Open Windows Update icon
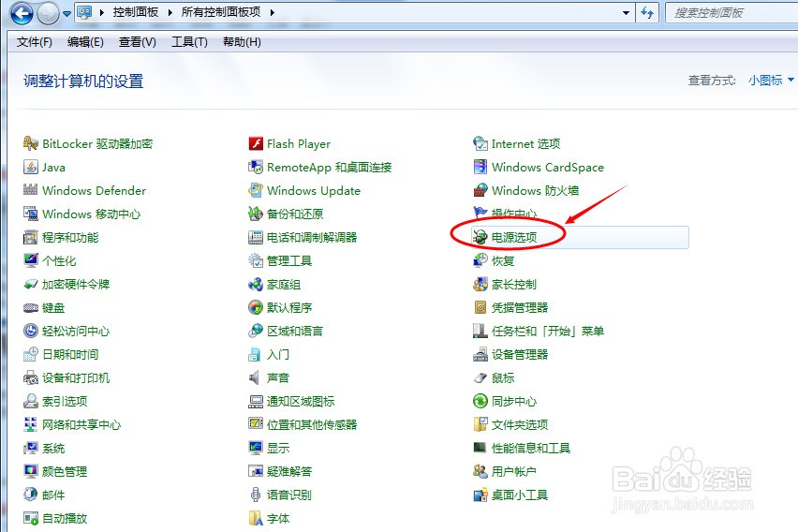The width and height of the screenshot is (798, 532). coord(256,190)
